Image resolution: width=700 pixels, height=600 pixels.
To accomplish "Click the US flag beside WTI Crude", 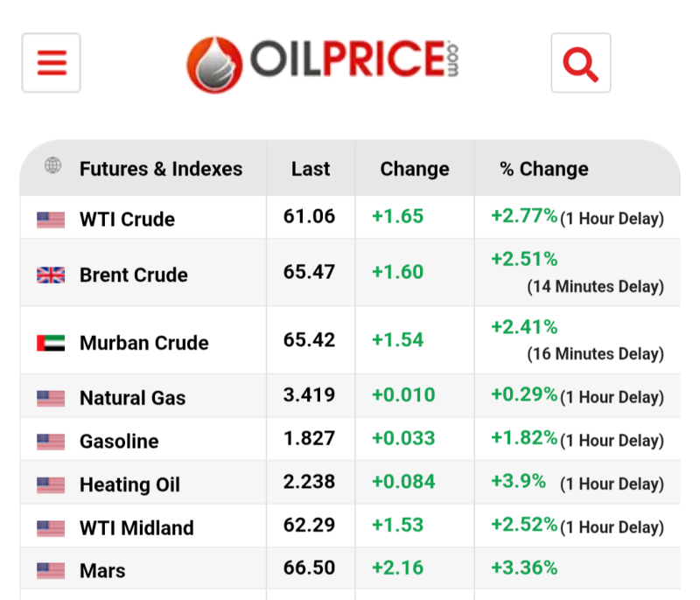I will (x=51, y=220).
